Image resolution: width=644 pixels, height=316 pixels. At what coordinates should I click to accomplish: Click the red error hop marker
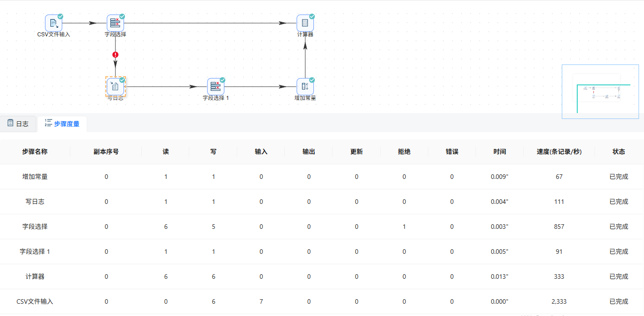115,55
